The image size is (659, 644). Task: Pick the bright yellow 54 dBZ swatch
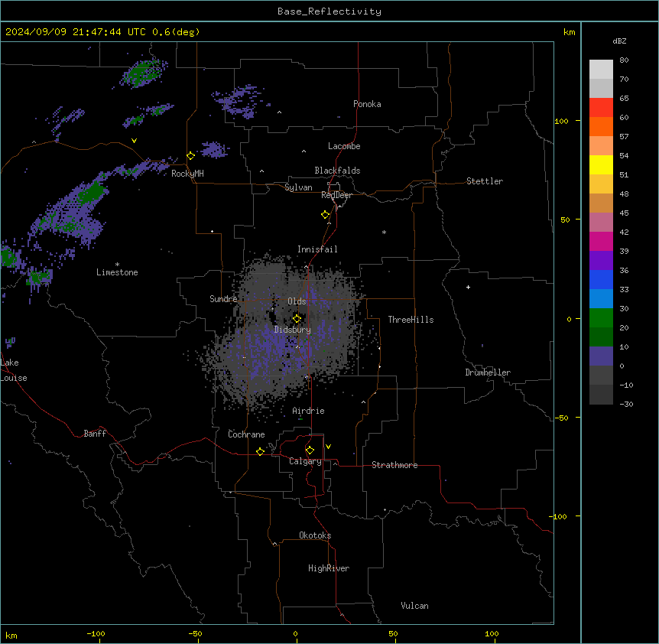(601, 164)
